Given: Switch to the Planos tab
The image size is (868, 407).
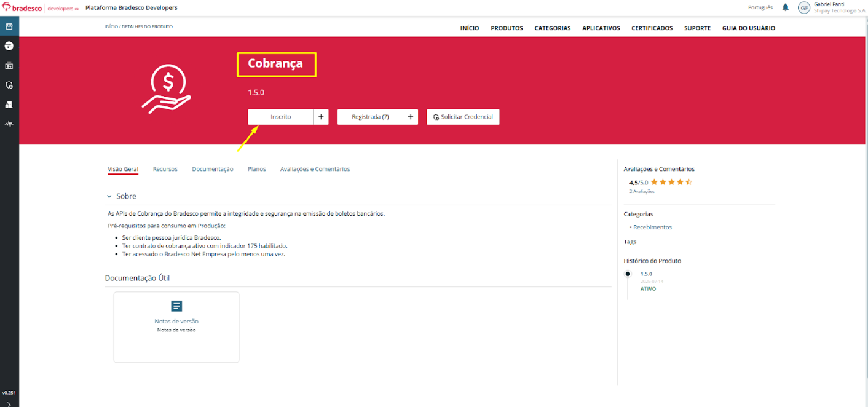Looking at the screenshot, I should click(x=257, y=169).
